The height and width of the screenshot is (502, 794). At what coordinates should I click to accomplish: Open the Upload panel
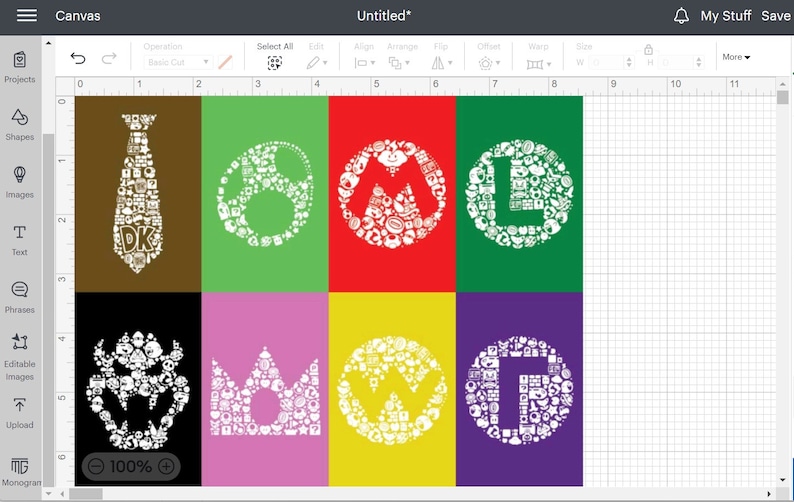click(20, 413)
